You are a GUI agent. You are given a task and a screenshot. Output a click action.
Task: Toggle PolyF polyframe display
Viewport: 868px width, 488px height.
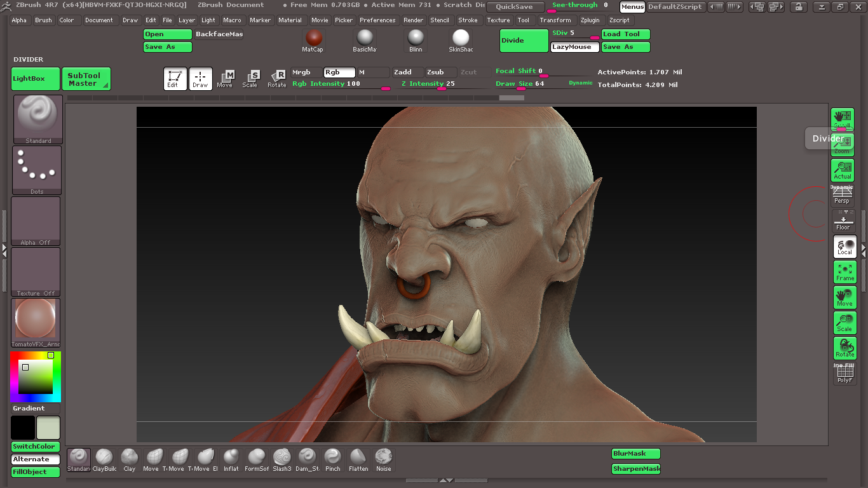click(x=845, y=374)
